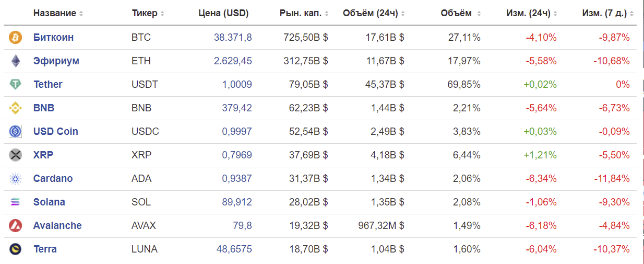Sort table by Название column arrows

click(81, 14)
